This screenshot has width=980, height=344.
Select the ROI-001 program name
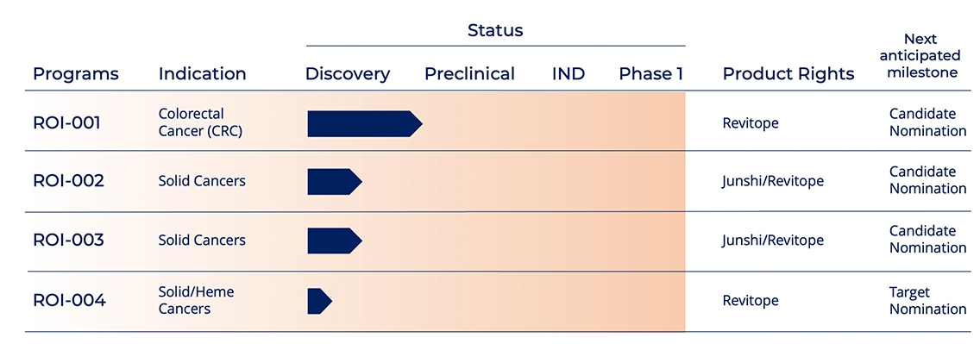tap(66, 123)
